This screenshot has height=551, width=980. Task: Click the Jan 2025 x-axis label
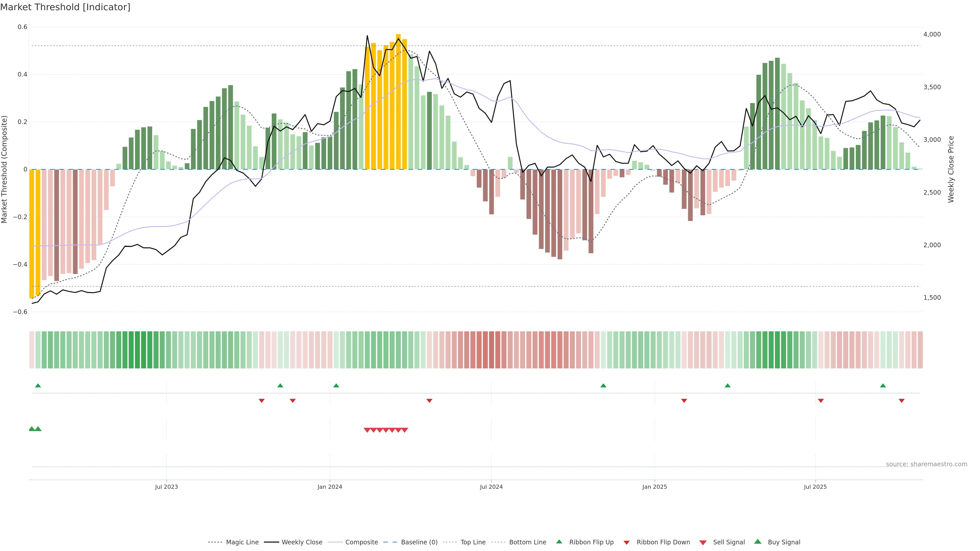(x=654, y=487)
